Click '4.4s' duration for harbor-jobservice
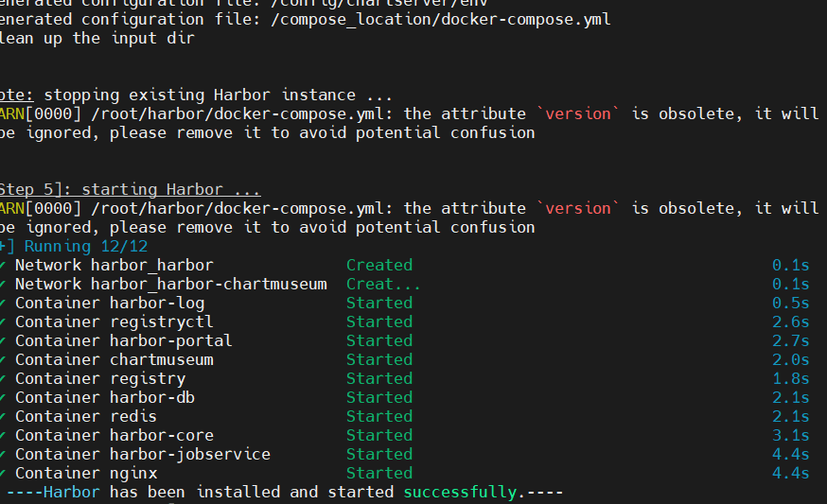Screen dimensions: 827x504 coord(791,455)
